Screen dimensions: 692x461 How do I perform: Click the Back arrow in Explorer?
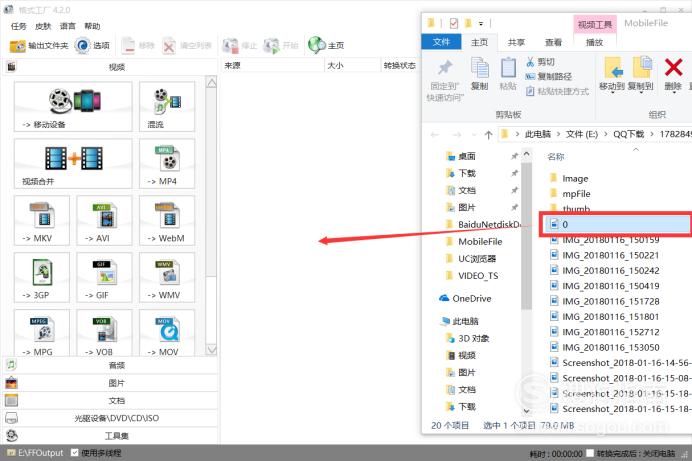coord(435,135)
